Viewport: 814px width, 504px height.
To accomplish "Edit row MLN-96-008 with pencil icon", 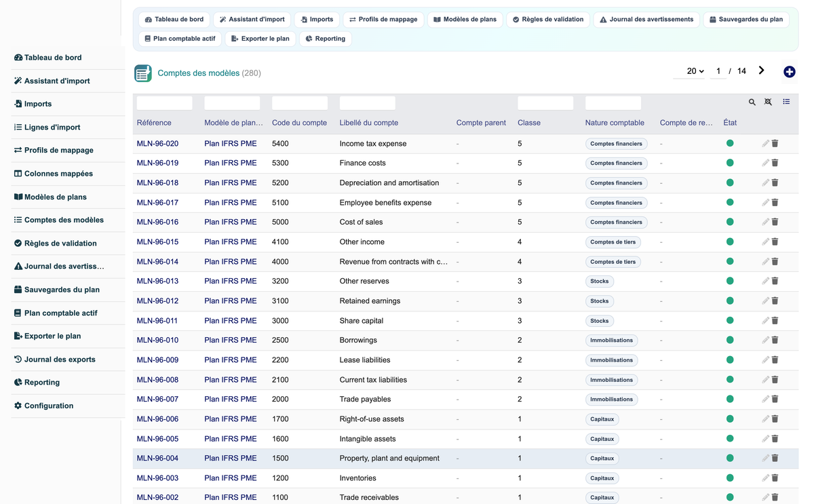I will pos(765,380).
